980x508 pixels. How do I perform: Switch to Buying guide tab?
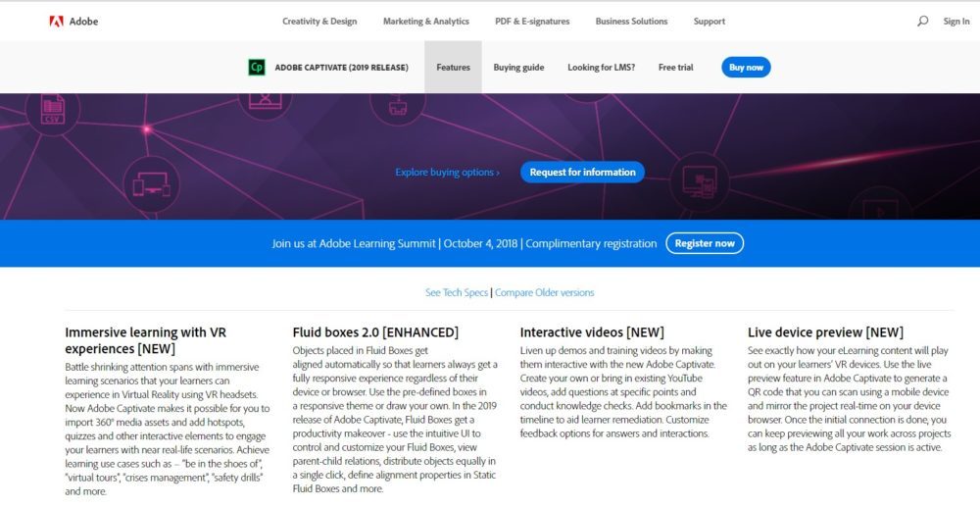(518, 68)
